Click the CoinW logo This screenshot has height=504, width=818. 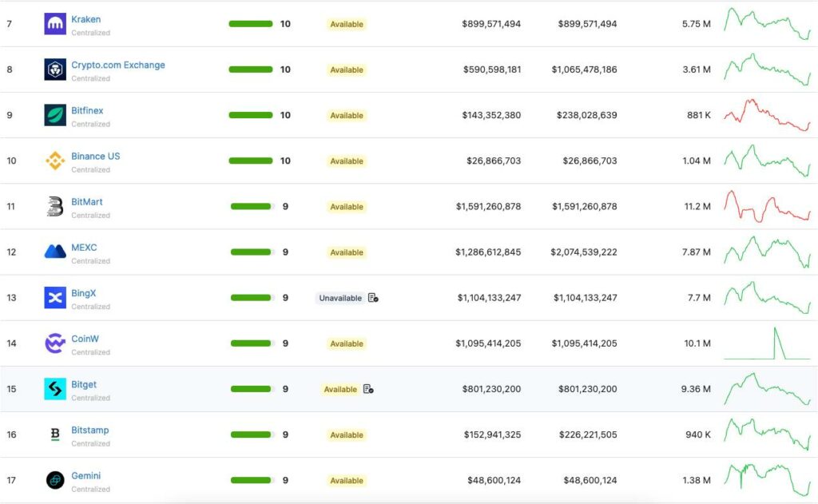(x=55, y=343)
